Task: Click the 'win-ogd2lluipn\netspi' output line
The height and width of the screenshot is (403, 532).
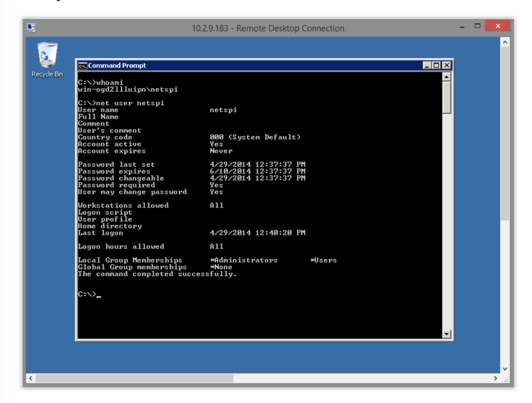Action: (x=128, y=90)
